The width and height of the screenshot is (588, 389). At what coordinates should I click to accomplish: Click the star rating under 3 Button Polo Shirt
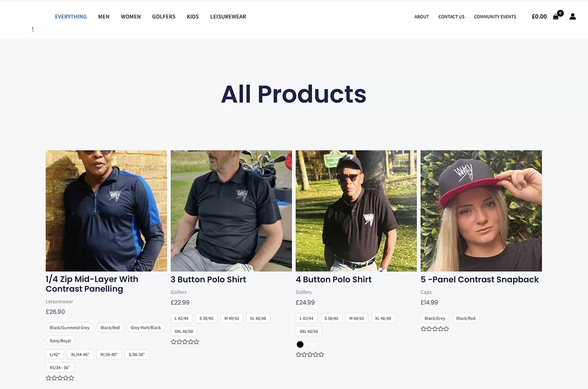click(185, 342)
